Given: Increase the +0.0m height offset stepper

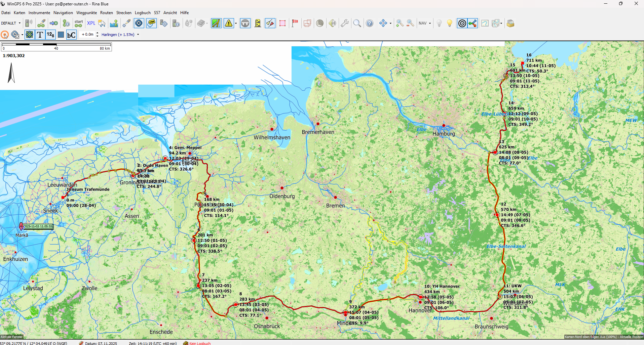Looking at the screenshot, I should [x=97, y=33].
